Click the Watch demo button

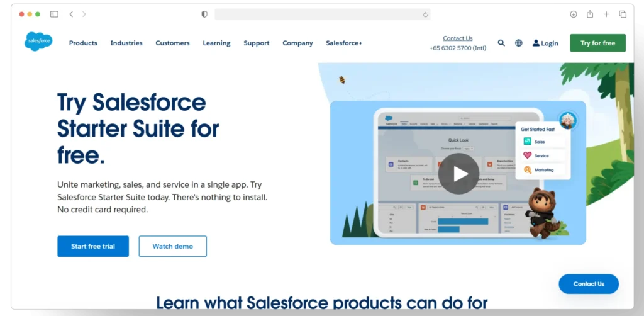[x=172, y=246]
